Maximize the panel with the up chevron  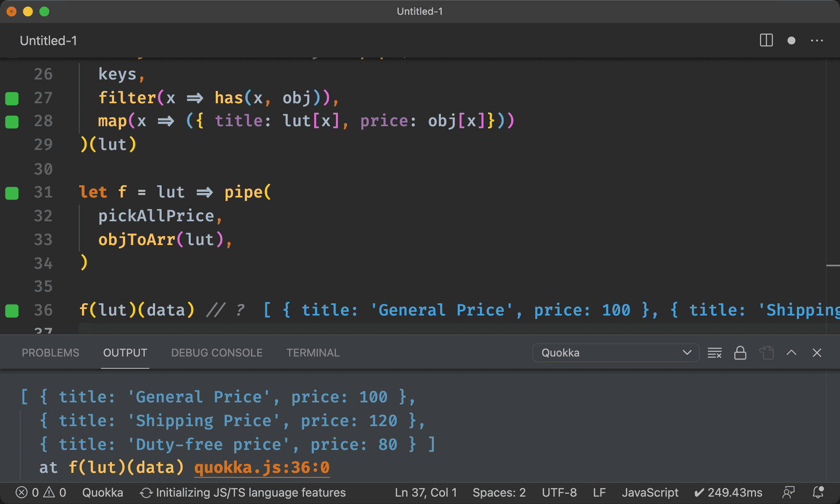click(x=791, y=353)
